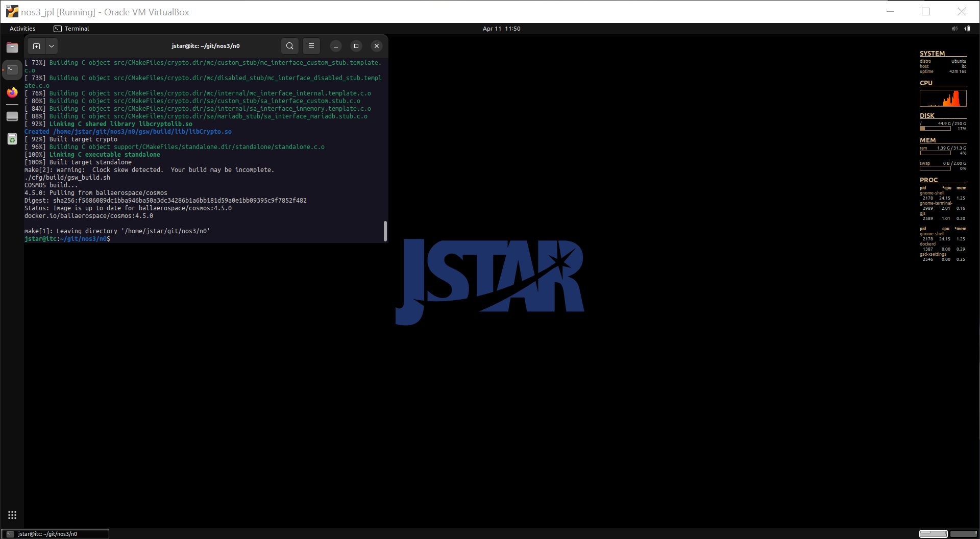Screen dimensions: 980x539
Task: Click the CPU usage graph in the widget
Action: [x=943, y=98]
